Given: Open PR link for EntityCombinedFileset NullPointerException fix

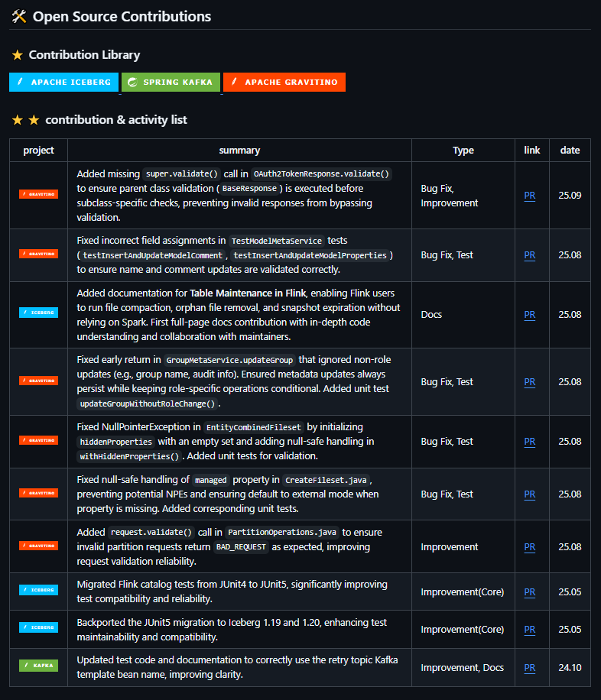Looking at the screenshot, I should [x=529, y=441].
